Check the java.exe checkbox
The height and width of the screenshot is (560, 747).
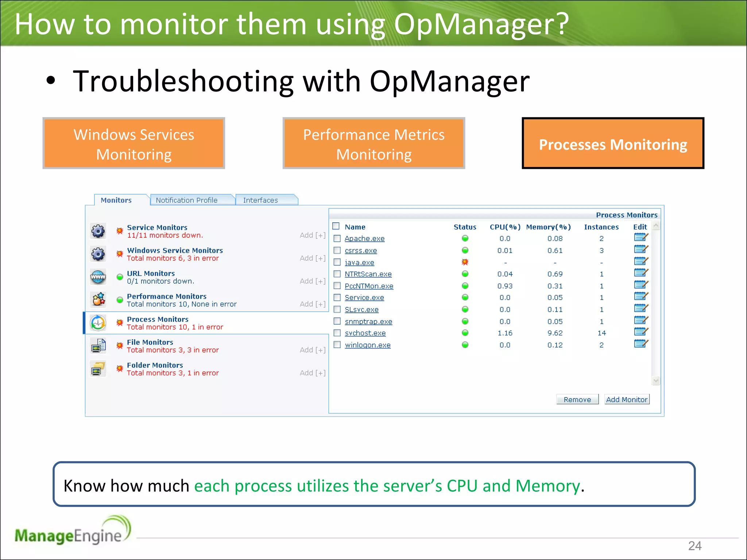click(x=337, y=262)
